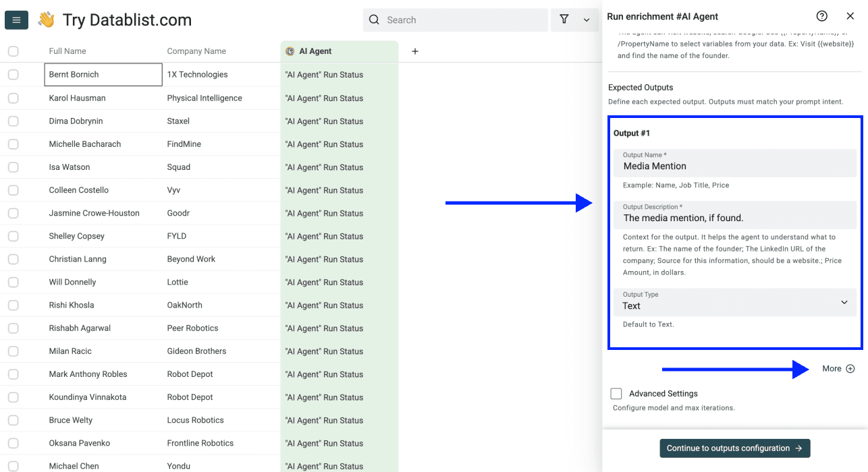Enable Advanced Settings
This screenshot has width=868, height=472.
point(615,393)
